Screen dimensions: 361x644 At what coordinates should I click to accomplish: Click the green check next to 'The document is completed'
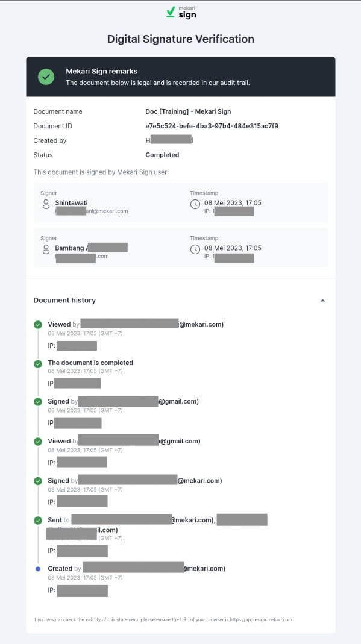click(x=38, y=364)
